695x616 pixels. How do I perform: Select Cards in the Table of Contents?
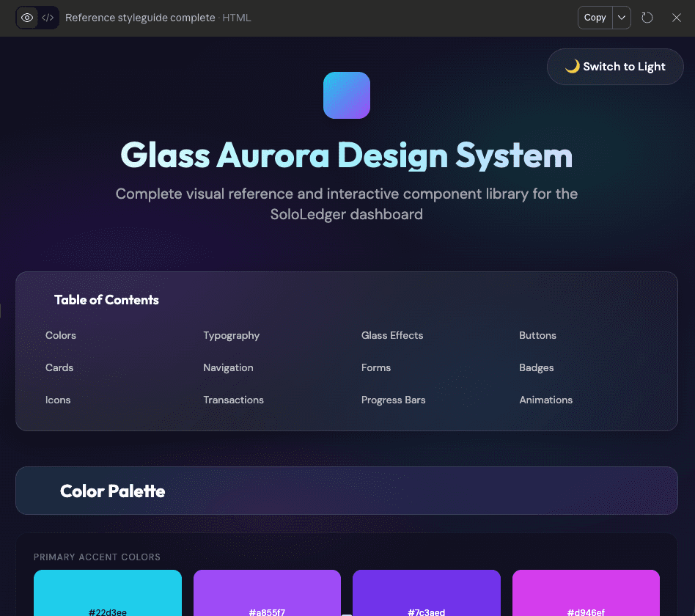click(x=59, y=367)
